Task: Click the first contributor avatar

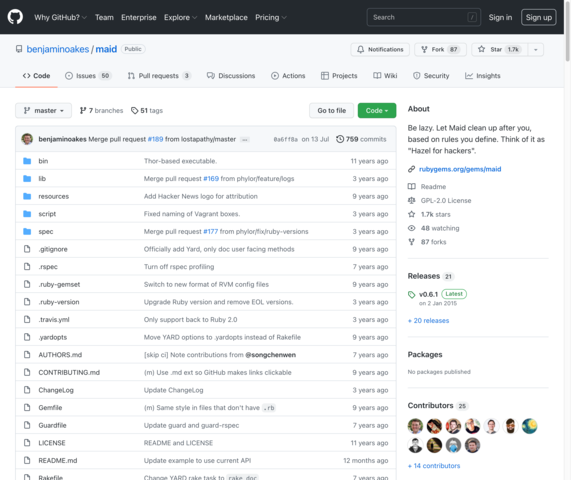Action: click(415, 426)
